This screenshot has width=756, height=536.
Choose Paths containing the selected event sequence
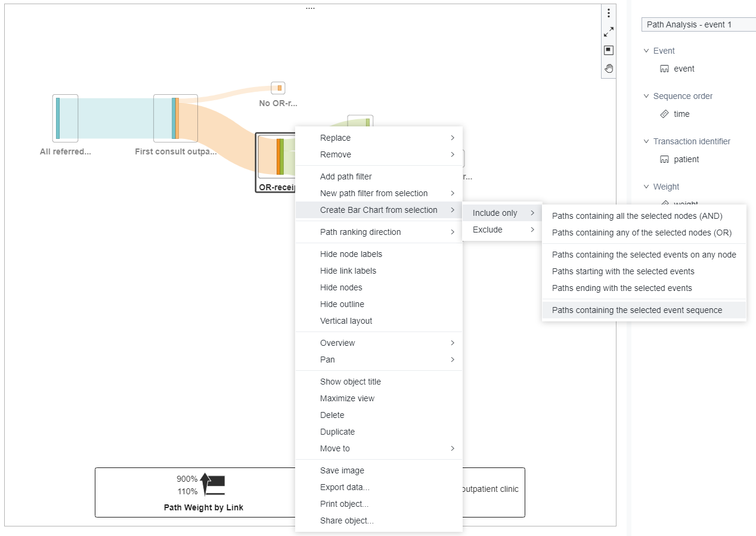[637, 310]
